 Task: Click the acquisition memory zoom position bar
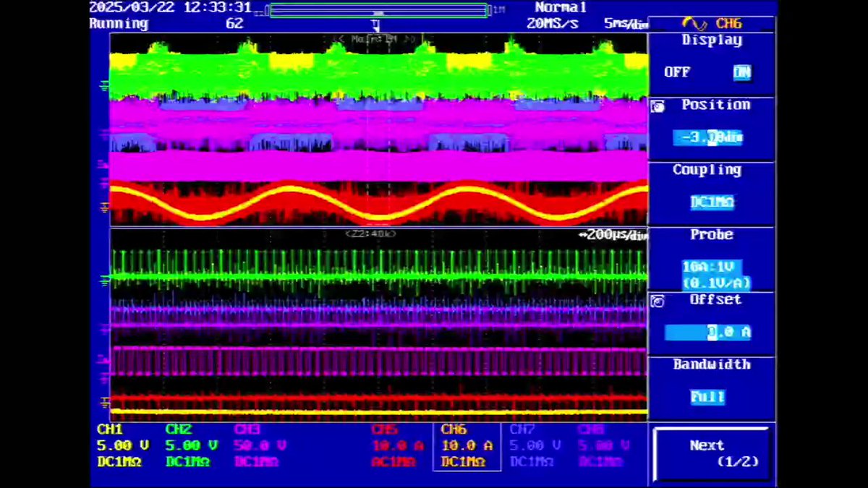378,10
